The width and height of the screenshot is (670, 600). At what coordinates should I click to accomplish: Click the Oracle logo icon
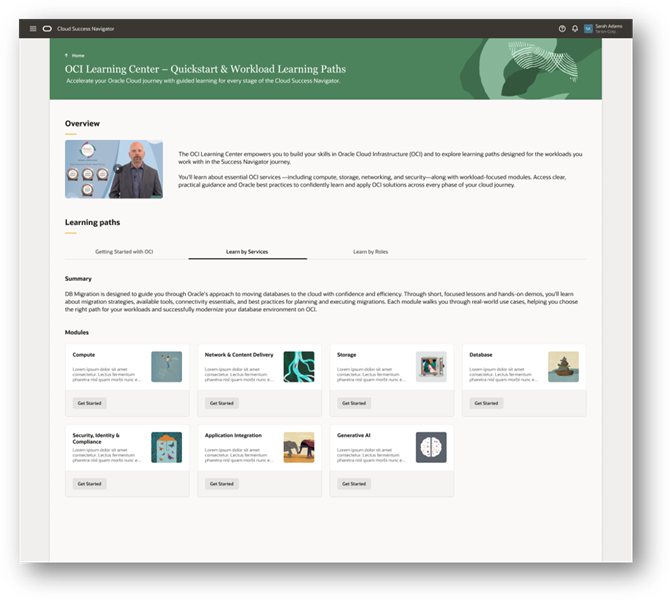point(47,29)
